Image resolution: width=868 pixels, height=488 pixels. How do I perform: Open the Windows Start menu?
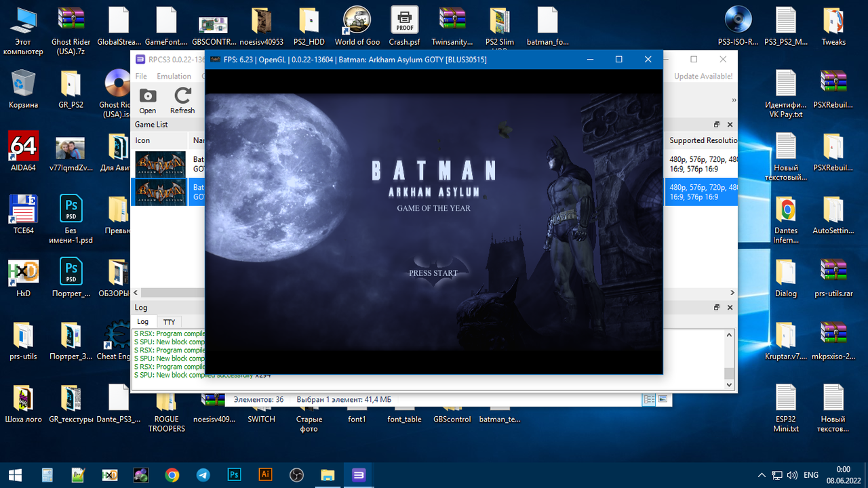(14, 475)
